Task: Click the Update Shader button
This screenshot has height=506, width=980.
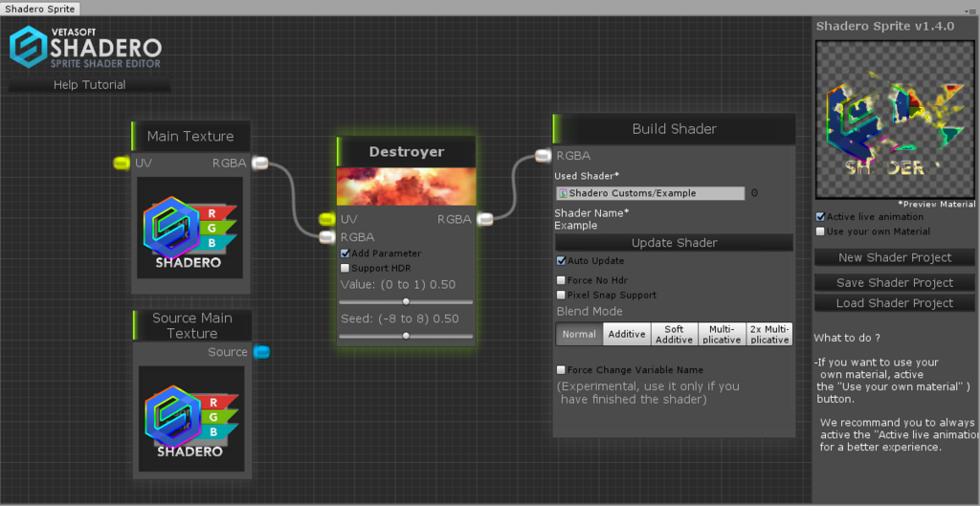Action: coord(675,242)
